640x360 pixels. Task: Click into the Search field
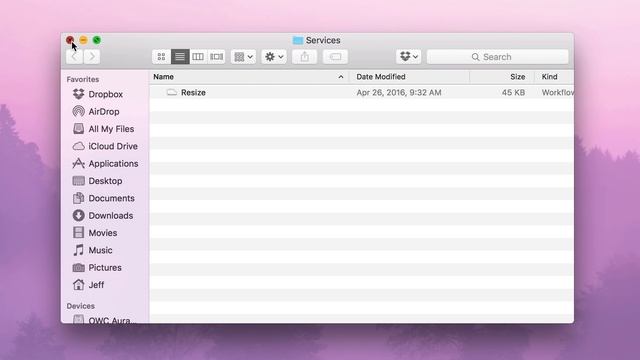click(x=498, y=57)
